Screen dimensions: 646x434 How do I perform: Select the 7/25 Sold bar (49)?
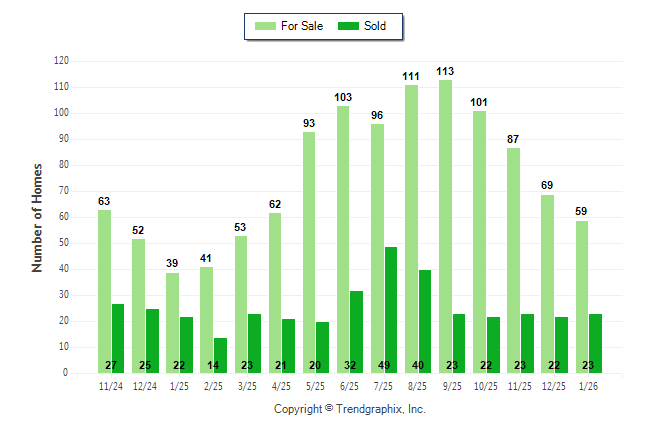click(391, 309)
